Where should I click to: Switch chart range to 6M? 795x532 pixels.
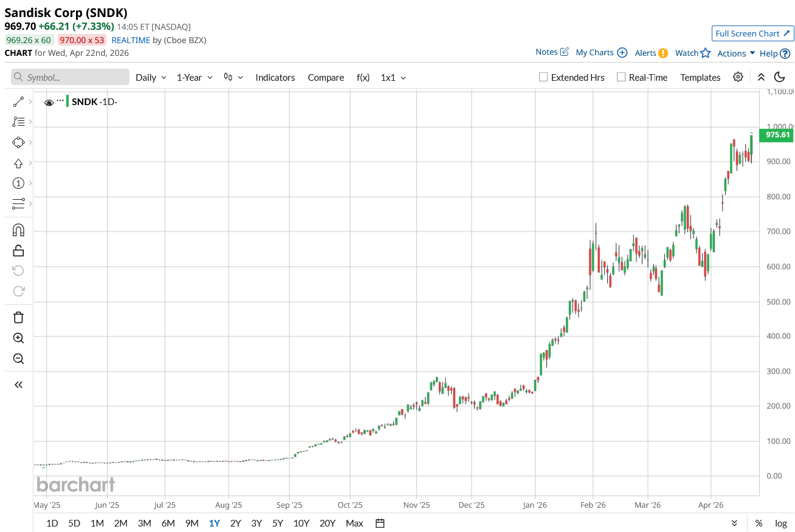(x=168, y=523)
